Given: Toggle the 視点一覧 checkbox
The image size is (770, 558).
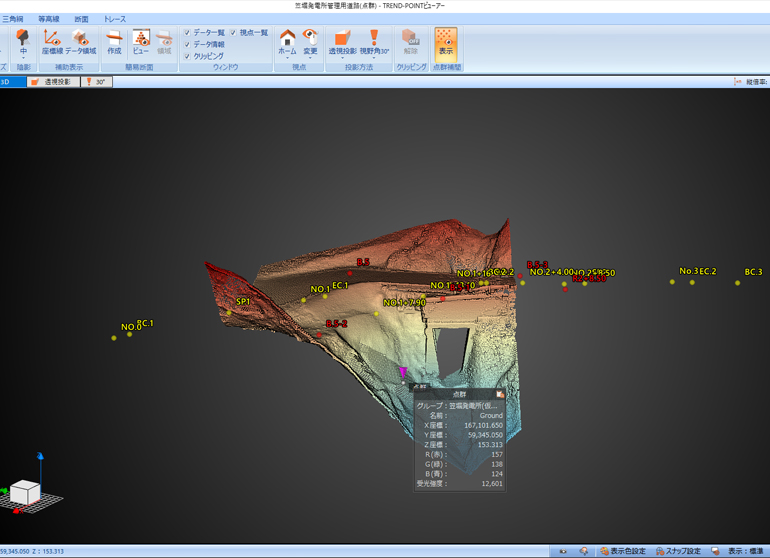Looking at the screenshot, I should pos(234,33).
